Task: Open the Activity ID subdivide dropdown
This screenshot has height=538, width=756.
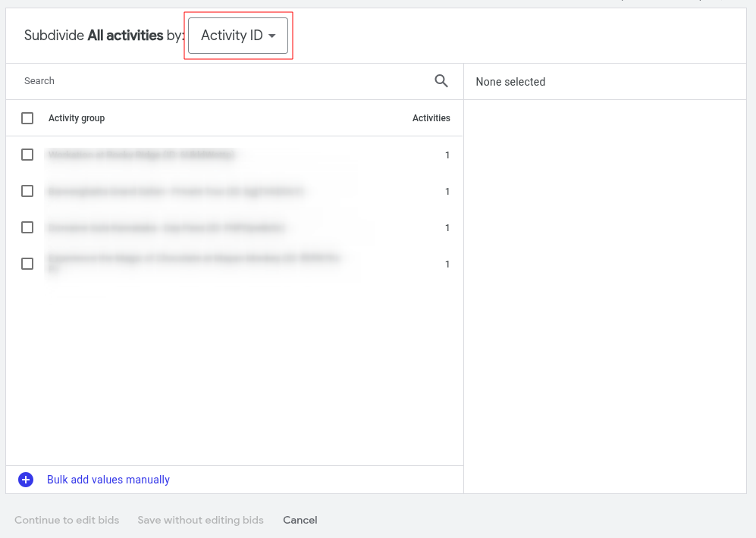Action: pyautogui.click(x=238, y=36)
